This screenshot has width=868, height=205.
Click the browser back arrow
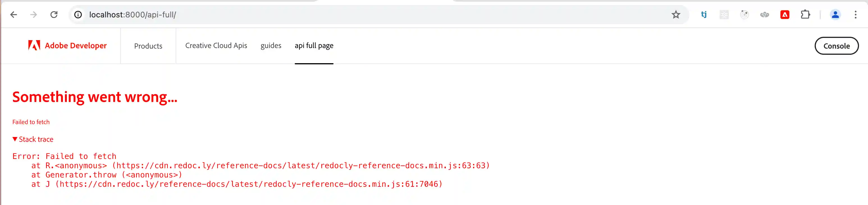pos(13,15)
